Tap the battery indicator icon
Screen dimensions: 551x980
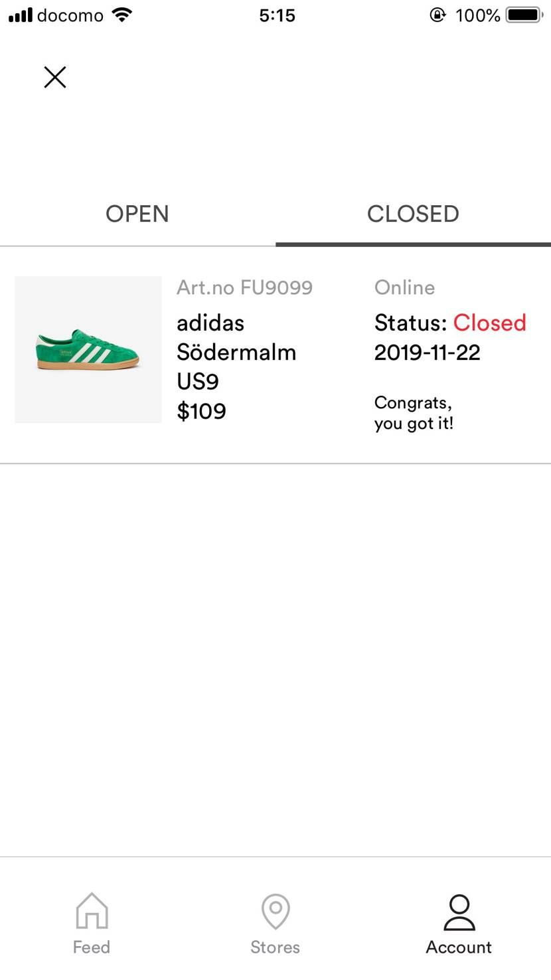coord(524,15)
